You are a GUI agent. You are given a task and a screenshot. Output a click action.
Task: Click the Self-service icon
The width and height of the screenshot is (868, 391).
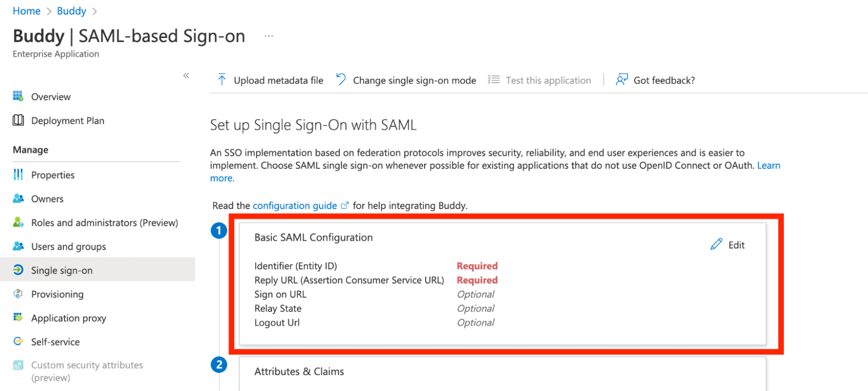coord(18,342)
